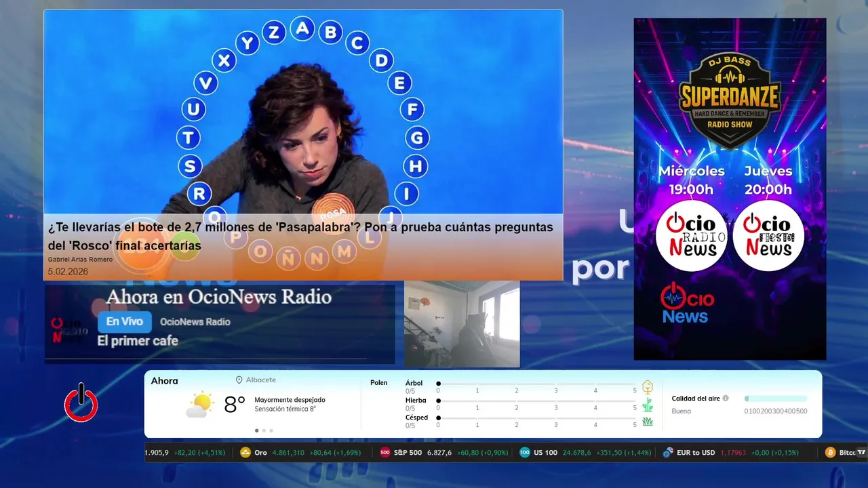Click the herb plant pollen icon
868x488 pixels.
648,405
